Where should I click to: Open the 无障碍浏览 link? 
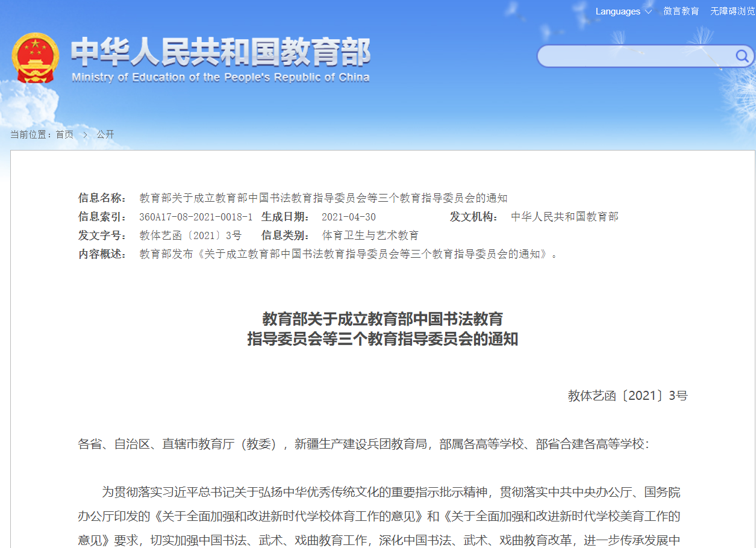click(733, 11)
